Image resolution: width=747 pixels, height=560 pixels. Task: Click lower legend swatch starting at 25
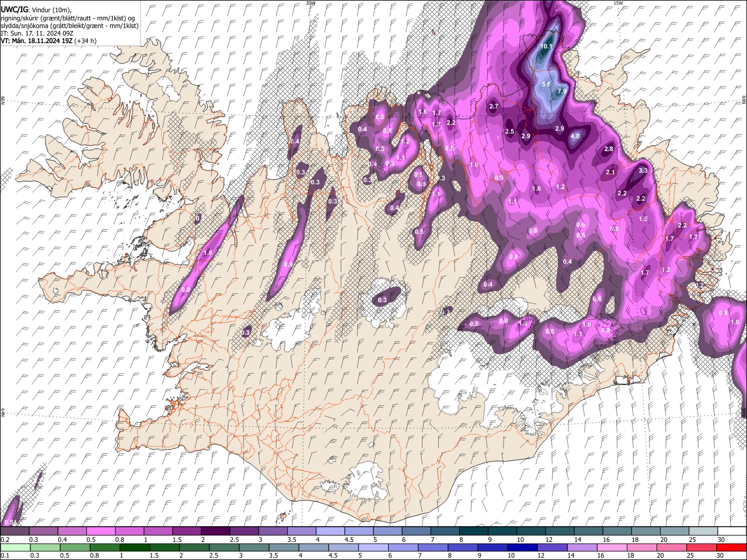point(700,547)
